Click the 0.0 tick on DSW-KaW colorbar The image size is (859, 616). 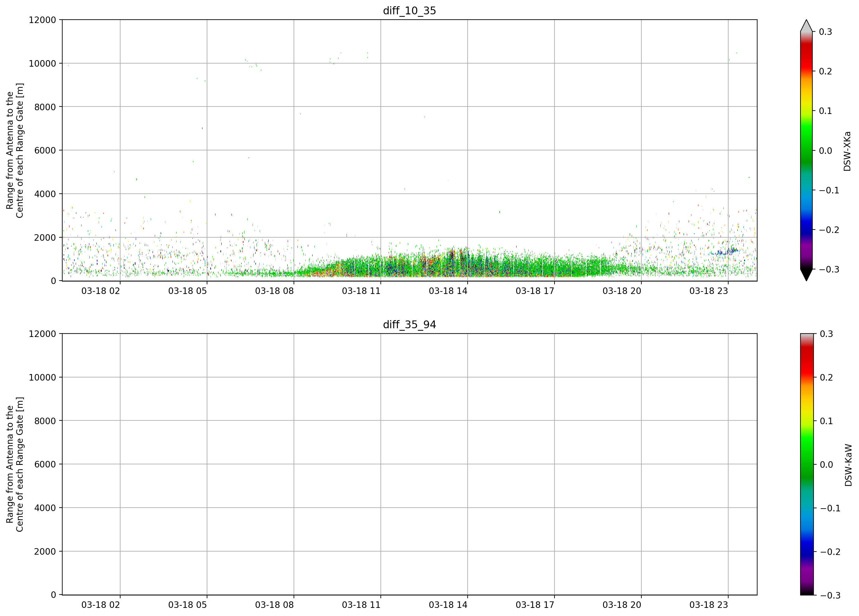click(826, 465)
